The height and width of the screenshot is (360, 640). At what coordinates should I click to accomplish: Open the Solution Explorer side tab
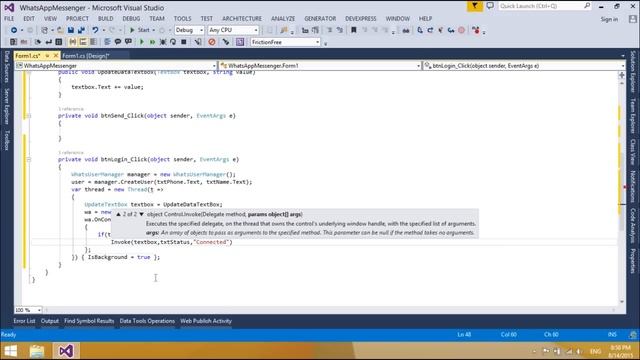[x=633, y=72]
